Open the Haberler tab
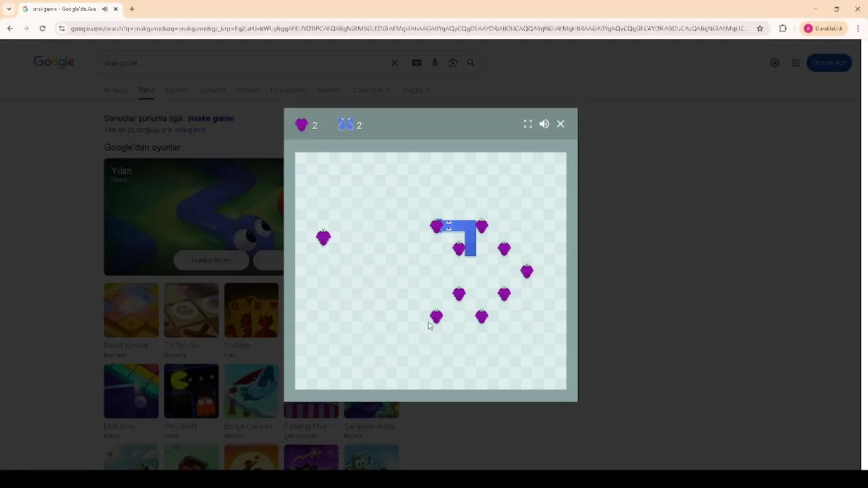Image resolution: width=868 pixels, height=488 pixels. pyautogui.click(x=330, y=89)
